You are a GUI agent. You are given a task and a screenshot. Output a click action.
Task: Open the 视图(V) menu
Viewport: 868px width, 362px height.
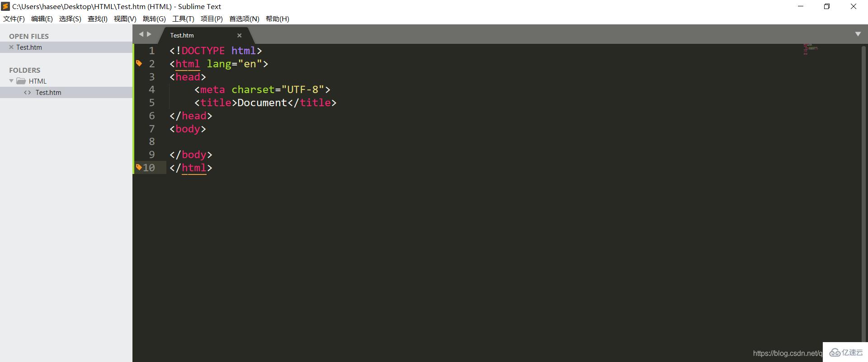(x=125, y=19)
